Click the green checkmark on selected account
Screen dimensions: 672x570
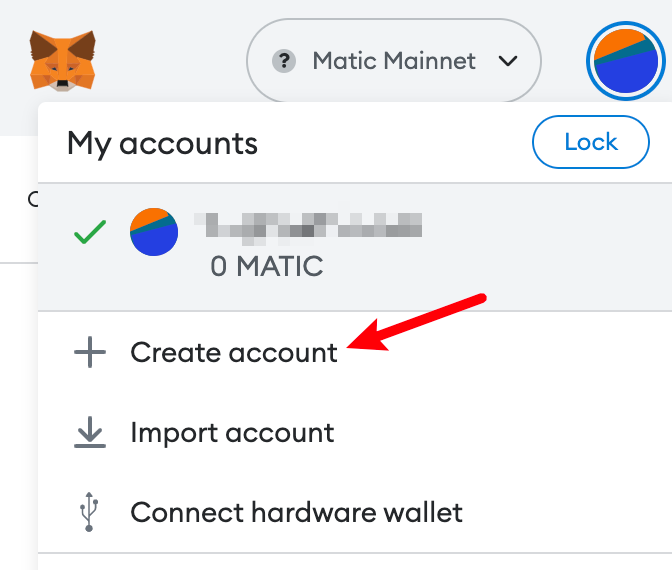click(x=90, y=232)
